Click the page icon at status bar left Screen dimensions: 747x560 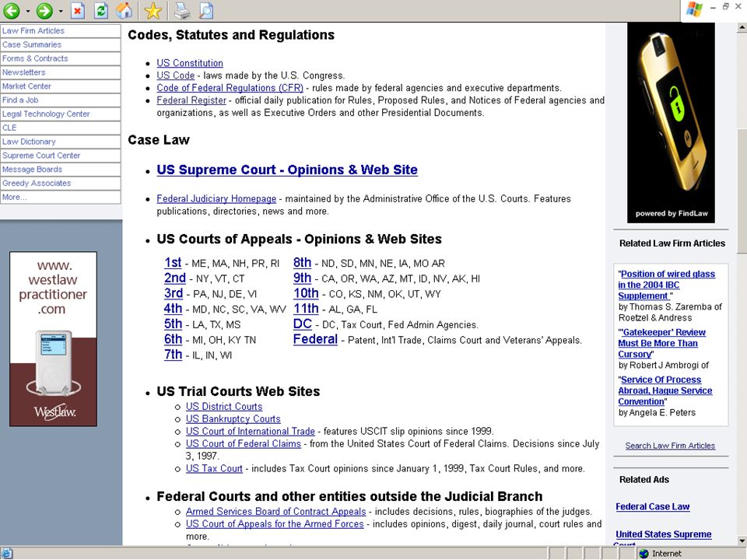pos(7,553)
